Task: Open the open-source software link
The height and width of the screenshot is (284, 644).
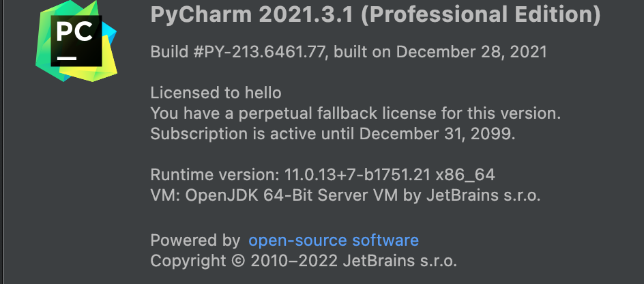Action: [333, 240]
